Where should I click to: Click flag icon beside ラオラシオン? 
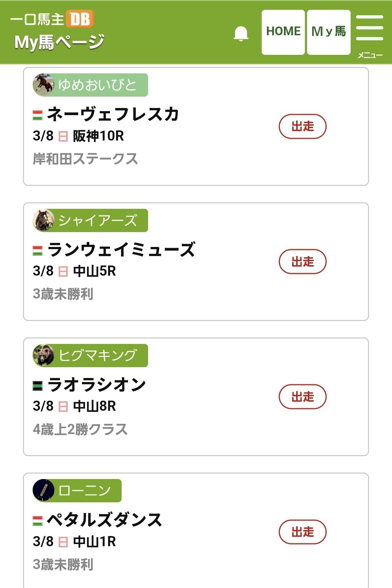coord(37,385)
